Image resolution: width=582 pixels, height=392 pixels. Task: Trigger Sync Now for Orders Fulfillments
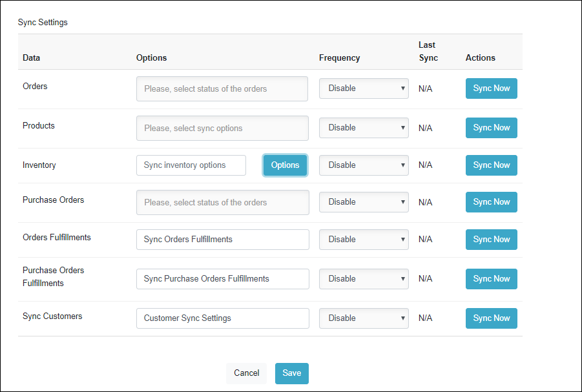point(491,239)
